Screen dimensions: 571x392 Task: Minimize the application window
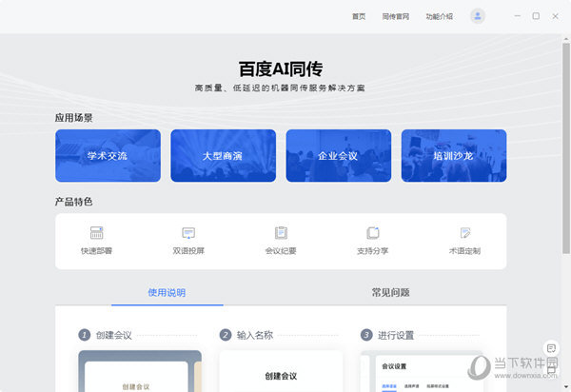(x=517, y=16)
